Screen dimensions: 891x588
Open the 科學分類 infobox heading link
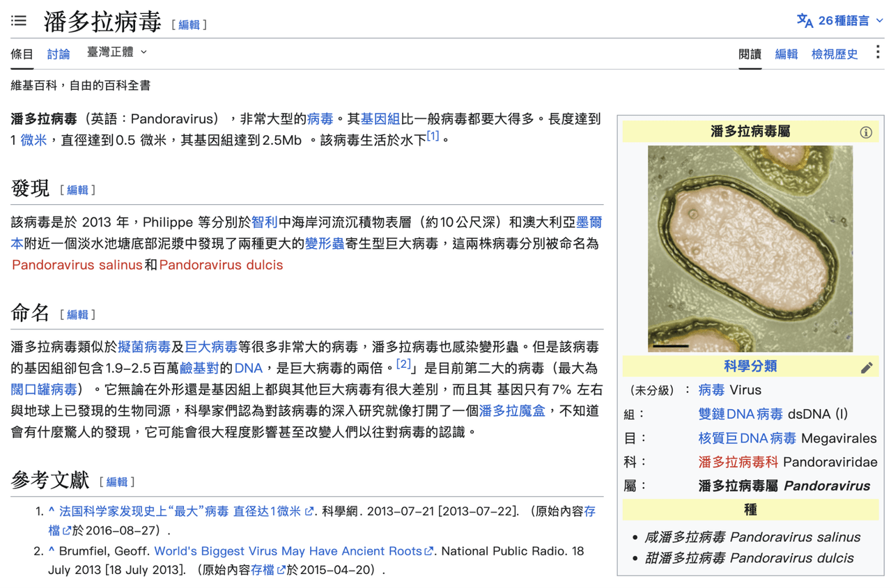[x=750, y=366]
